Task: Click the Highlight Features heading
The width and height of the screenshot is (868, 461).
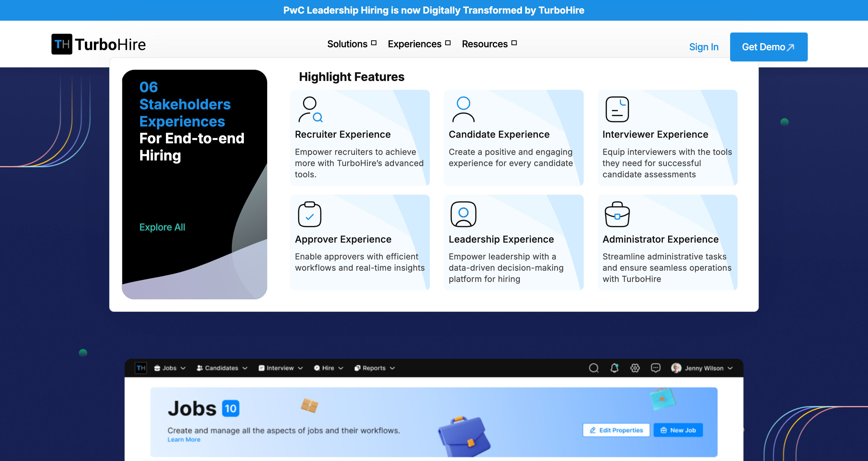Action: click(351, 77)
